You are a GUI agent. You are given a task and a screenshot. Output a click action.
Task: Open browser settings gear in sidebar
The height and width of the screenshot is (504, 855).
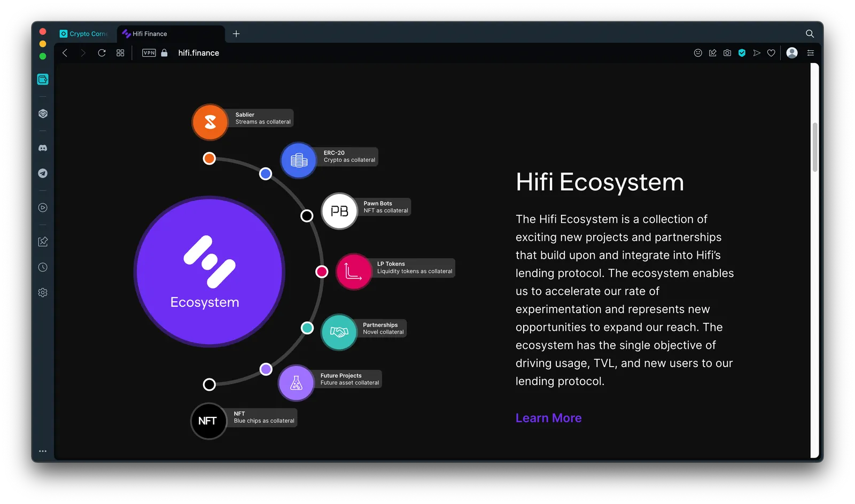pos(43,292)
